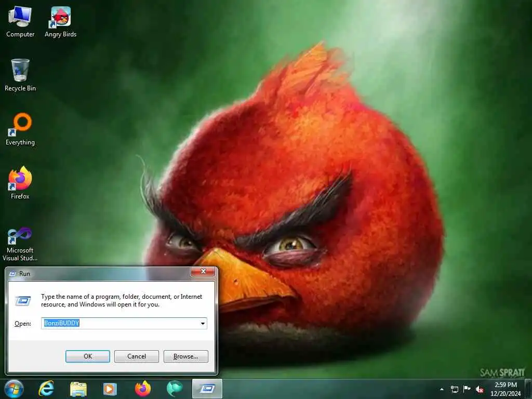The width and height of the screenshot is (532, 399).
Task: Click Cancel in the Run dialog
Action: tap(137, 356)
